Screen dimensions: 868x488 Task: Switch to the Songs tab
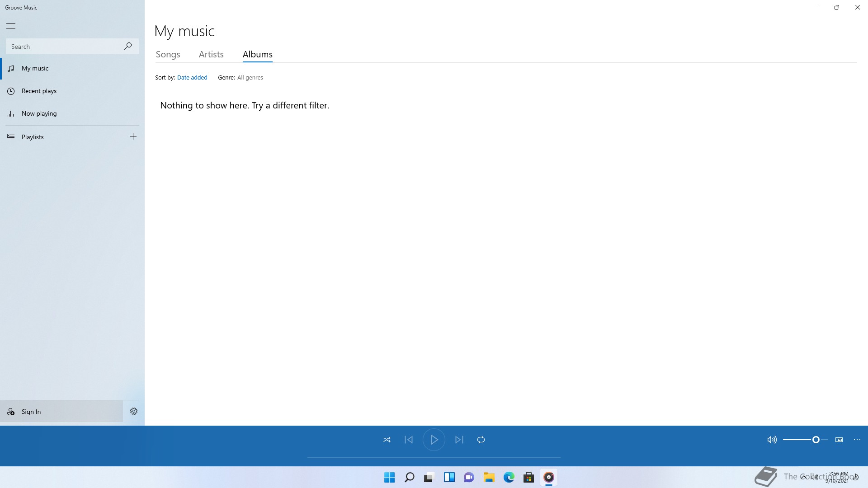pyautogui.click(x=168, y=54)
